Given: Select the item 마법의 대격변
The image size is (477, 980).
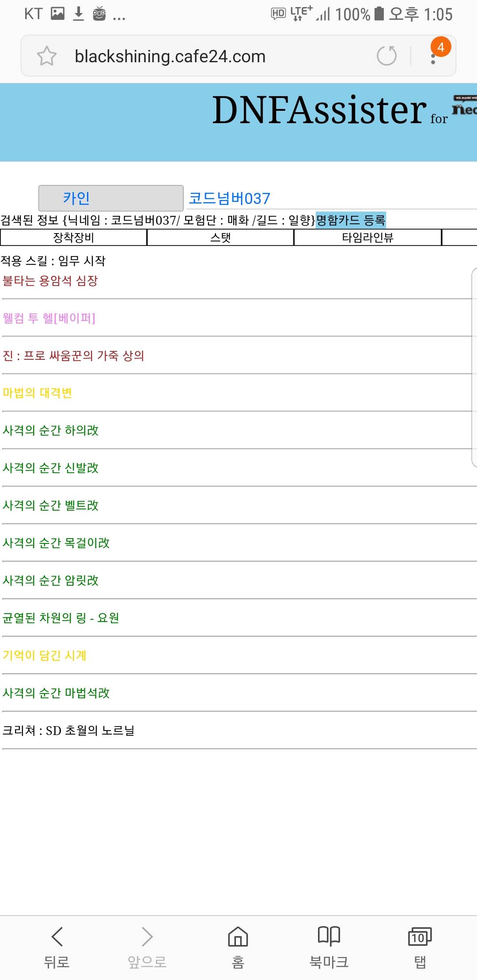Looking at the screenshot, I should click(x=38, y=393).
